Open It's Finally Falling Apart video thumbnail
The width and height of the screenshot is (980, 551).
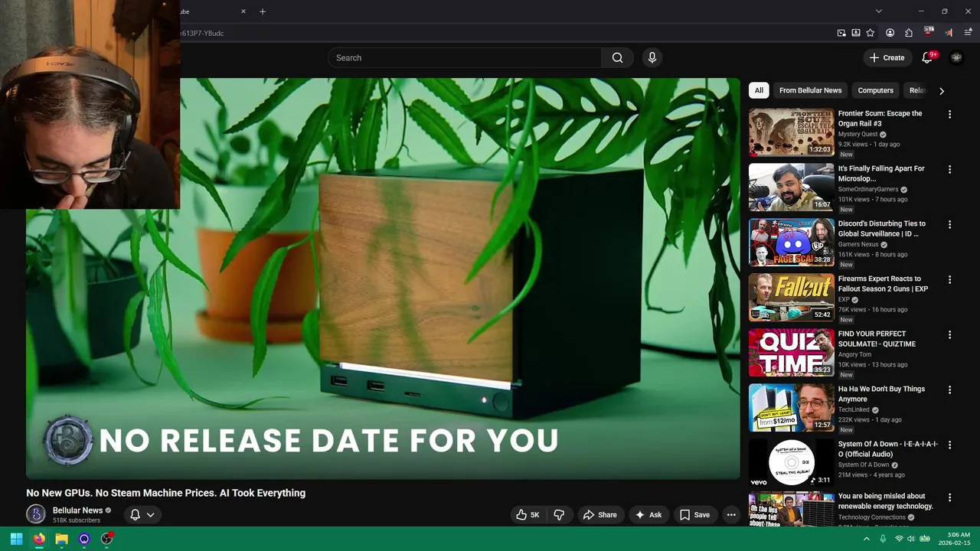pyautogui.click(x=791, y=187)
